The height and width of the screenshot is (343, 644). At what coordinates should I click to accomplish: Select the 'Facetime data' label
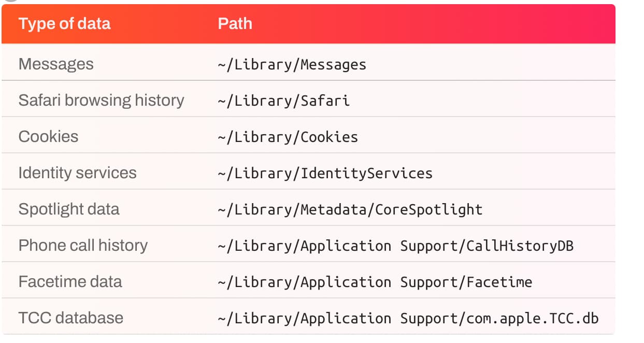coord(70,282)
